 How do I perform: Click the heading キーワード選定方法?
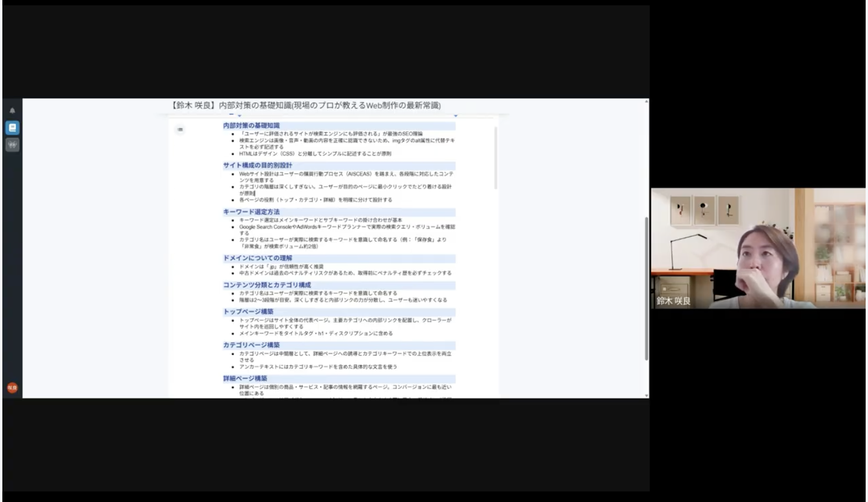tap(251, 212)
